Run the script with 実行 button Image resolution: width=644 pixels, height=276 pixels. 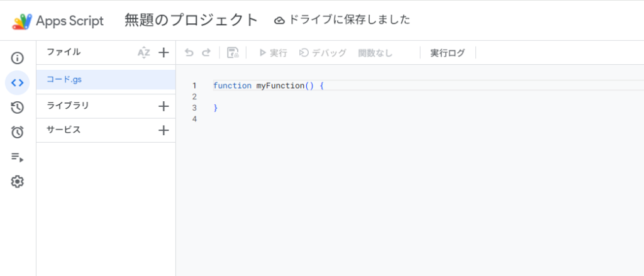273,53
